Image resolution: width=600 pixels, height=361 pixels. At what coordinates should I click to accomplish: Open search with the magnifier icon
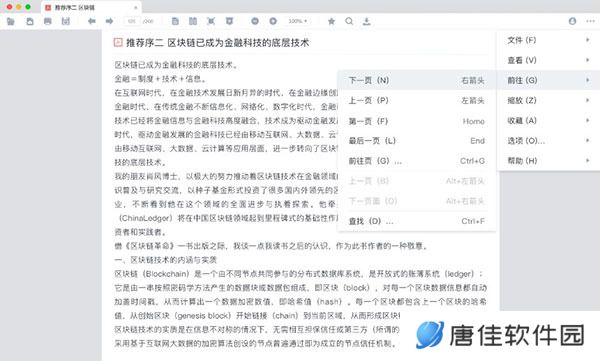(x=349, y=21)
